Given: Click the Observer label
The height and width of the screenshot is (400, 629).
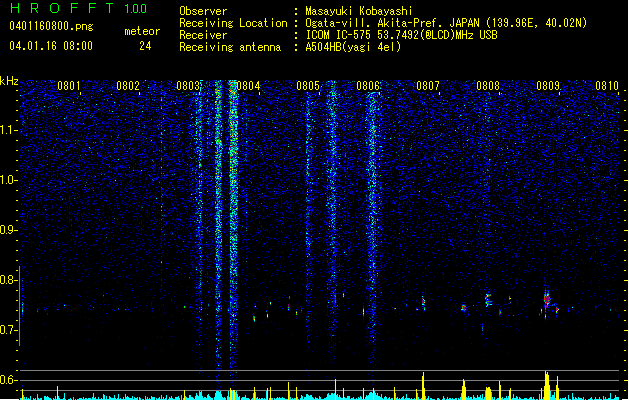Looking at the screenshot, I should 203,11.
